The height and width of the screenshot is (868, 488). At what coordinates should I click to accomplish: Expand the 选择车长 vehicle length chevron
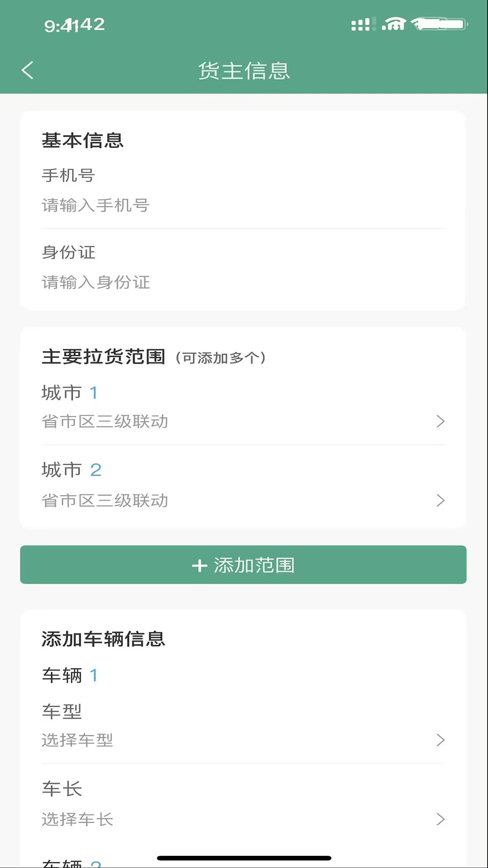(x=441, y=819)
